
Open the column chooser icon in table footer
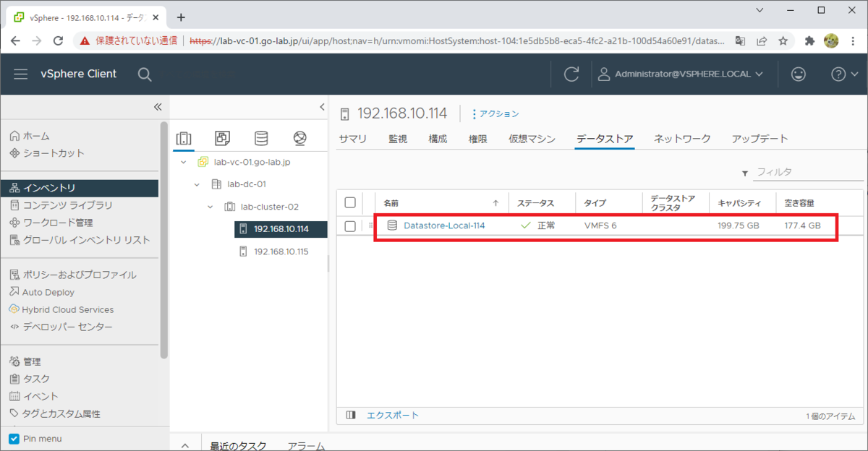click(x=351, y=415)
